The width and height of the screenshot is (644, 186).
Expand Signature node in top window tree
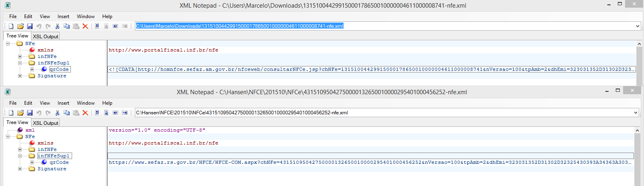[x=20, y=76]
